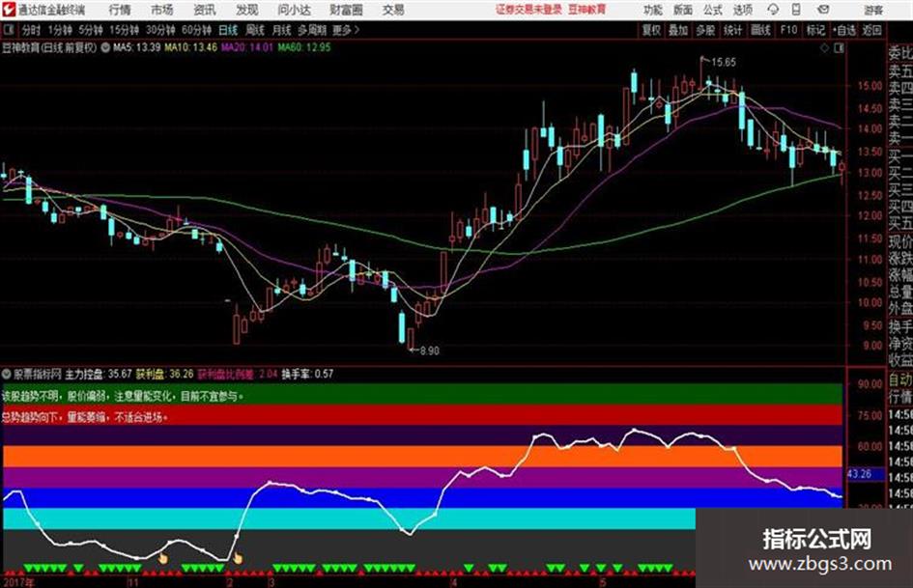Image resolution: width=913 pixels, height=588 pixels.
Task: Click the 证券交易未登录 login link
Action: click(529, 10)
